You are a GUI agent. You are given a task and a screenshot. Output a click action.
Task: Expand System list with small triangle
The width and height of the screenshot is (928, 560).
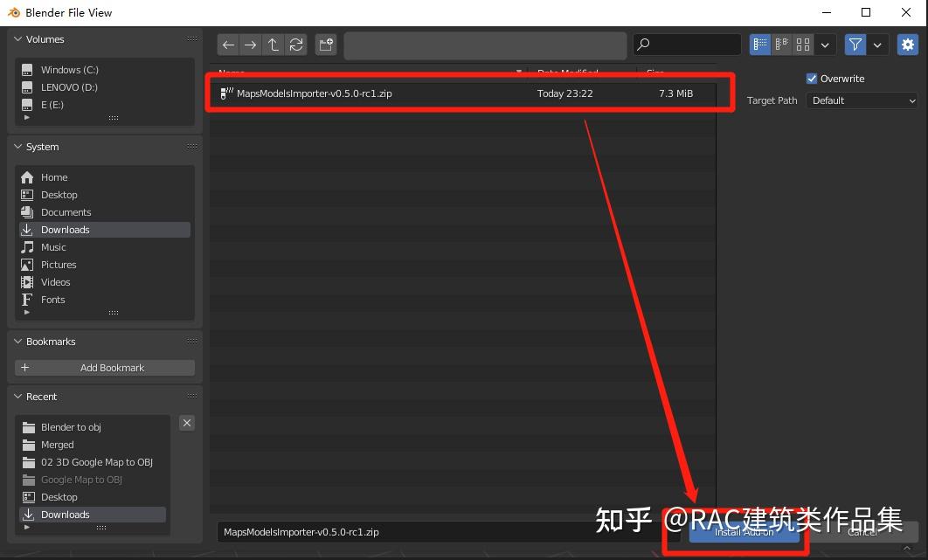coord(26,312)
